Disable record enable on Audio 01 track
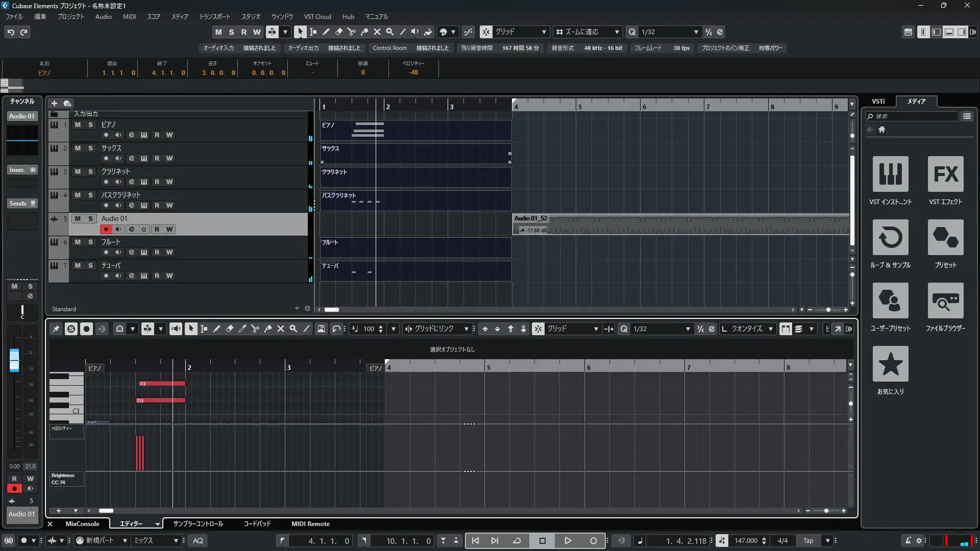The image size is (980, 551). pyautogui.click(x=106, y=230)
